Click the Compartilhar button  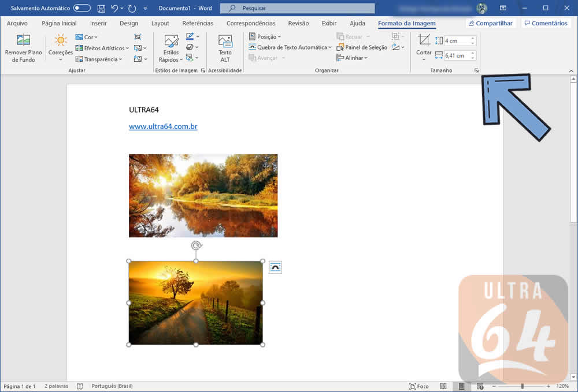[x=490, y=23]
